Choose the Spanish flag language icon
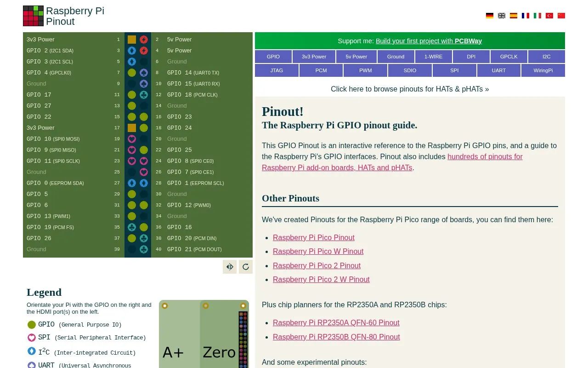 [x=514, y=16]
